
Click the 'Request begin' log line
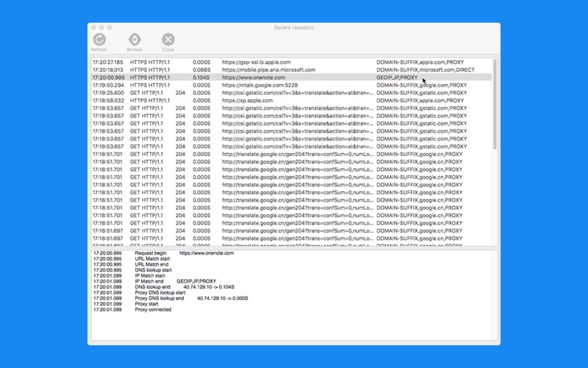293,253
